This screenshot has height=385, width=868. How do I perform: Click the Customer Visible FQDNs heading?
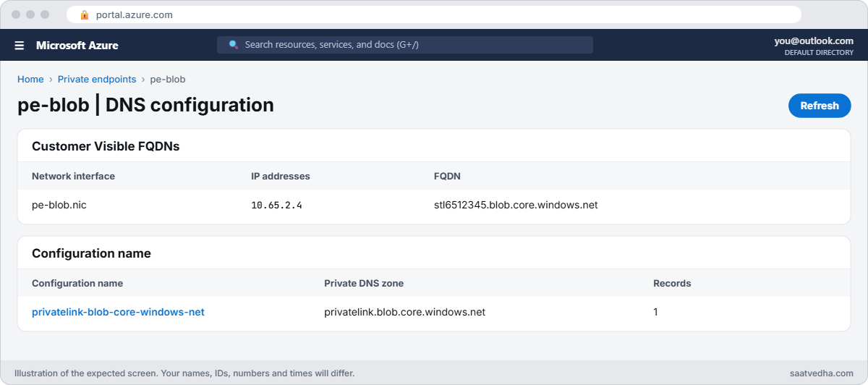106,146
